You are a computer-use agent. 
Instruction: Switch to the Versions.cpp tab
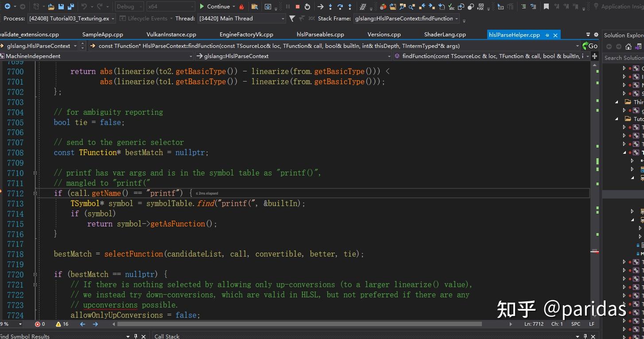[x=384, y=35]
